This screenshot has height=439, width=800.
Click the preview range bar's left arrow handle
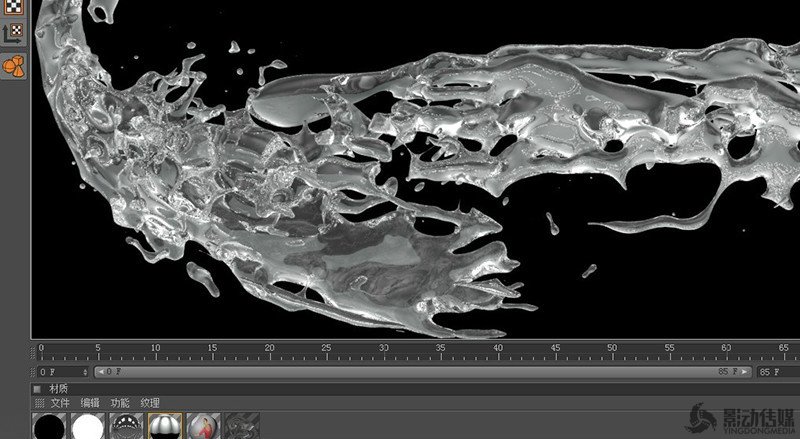pyautogui.click(x=98, y=372)
